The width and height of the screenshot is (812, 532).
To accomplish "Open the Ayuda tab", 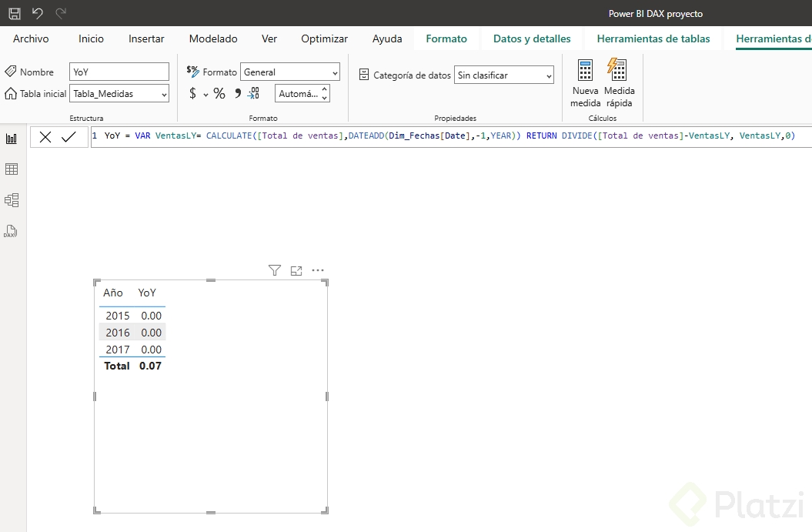I will tap(387, 38).
